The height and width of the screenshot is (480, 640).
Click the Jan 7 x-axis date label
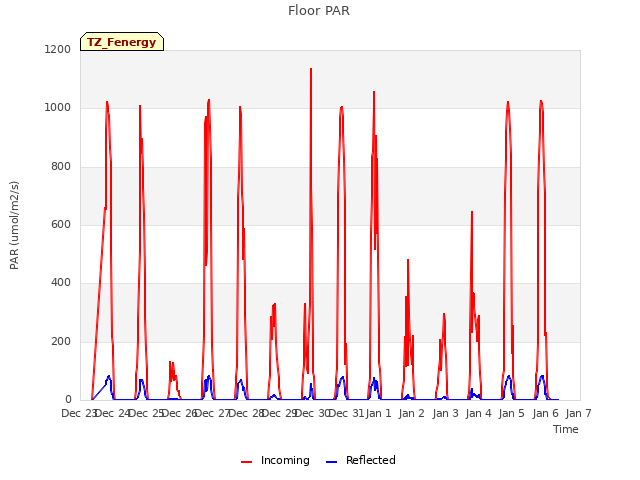tap(578, 413)
